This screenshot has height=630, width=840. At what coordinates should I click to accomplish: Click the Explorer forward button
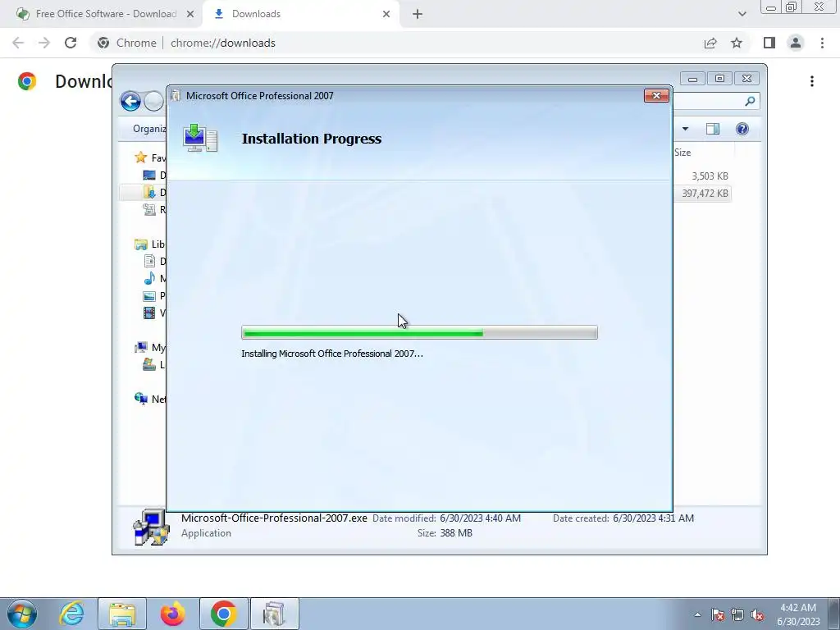pyautogui.click(x=153, y=101)
